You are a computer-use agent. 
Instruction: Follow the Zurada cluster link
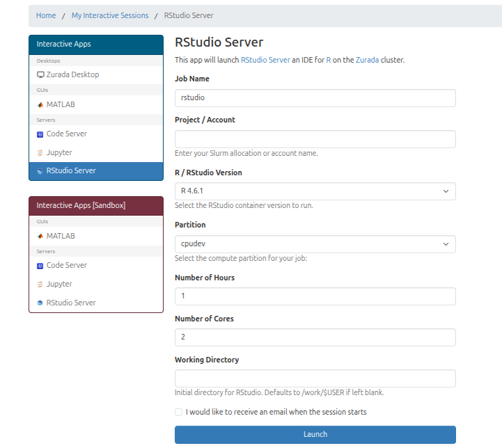[x=367, y=60]
